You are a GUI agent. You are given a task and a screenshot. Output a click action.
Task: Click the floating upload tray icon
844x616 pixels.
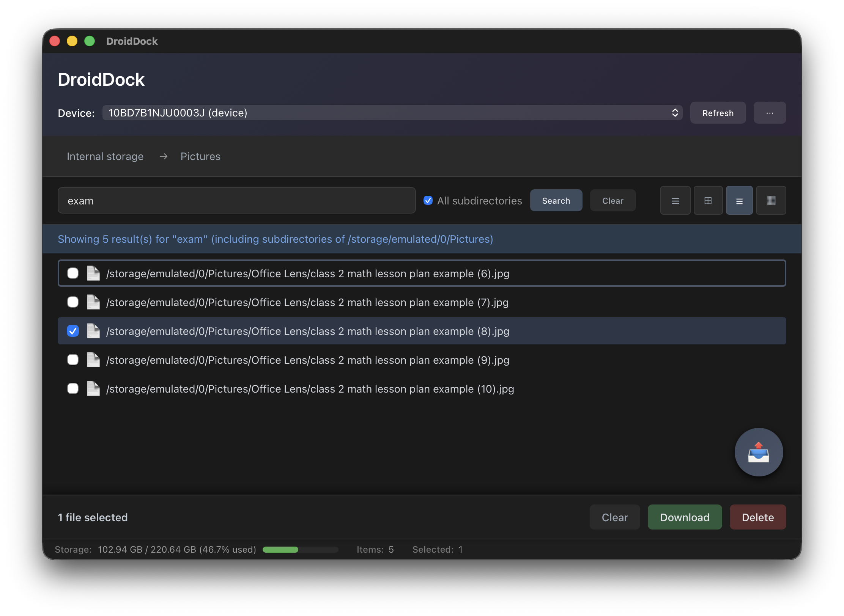(758, 452)
